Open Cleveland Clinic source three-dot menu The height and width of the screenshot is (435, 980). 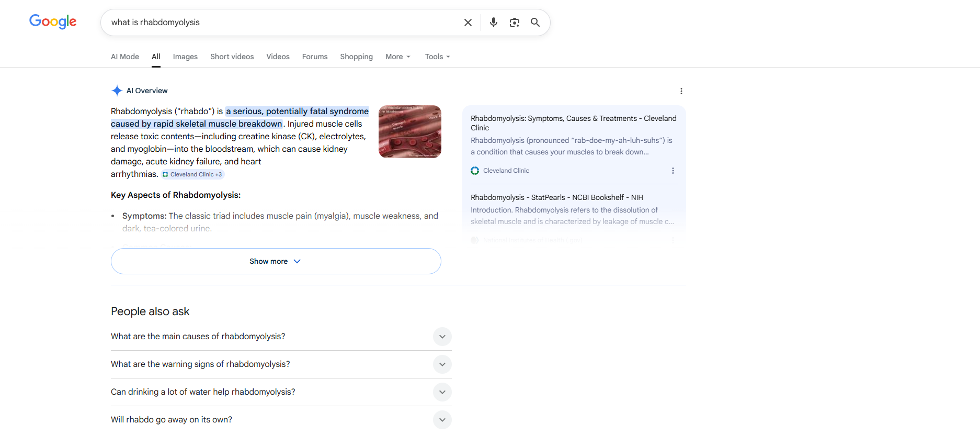[x=673, y=171]
